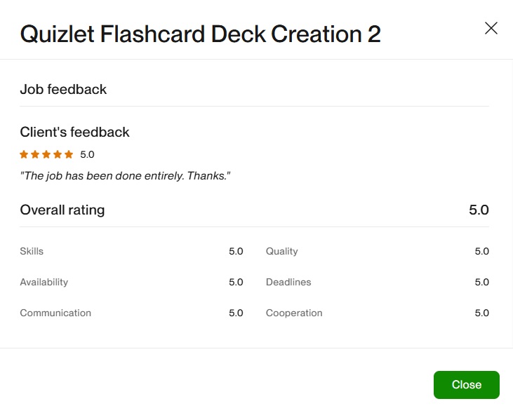Image resolution: width=513 pixels, height=420 pixels.
Task: Select the Deadlines rating label
Action: click(x=288, y=282)
